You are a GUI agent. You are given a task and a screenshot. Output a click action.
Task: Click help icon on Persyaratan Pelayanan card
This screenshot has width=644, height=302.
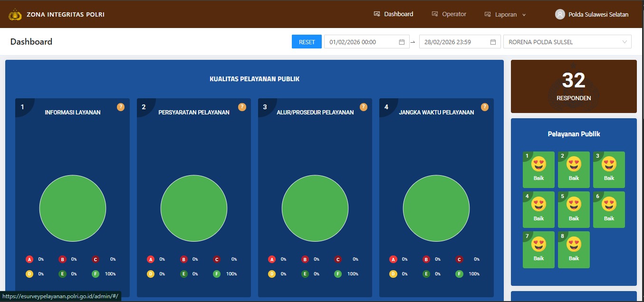(242, 107)
